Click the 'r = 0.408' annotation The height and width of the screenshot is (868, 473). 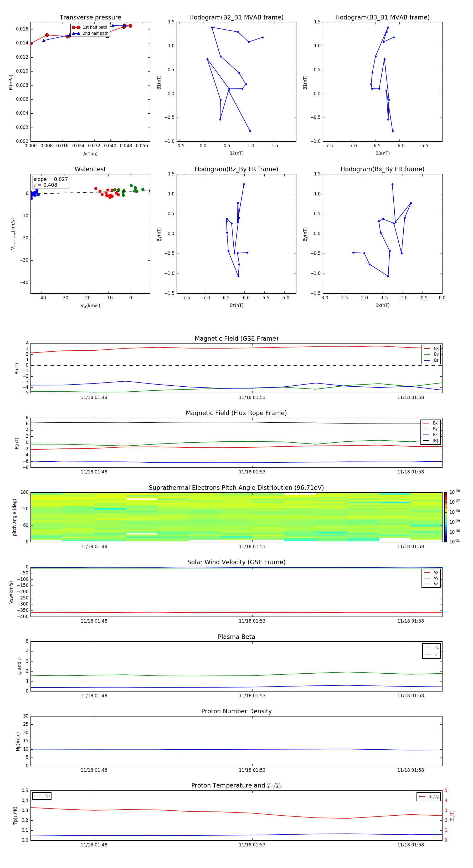(x=45, y=185)
